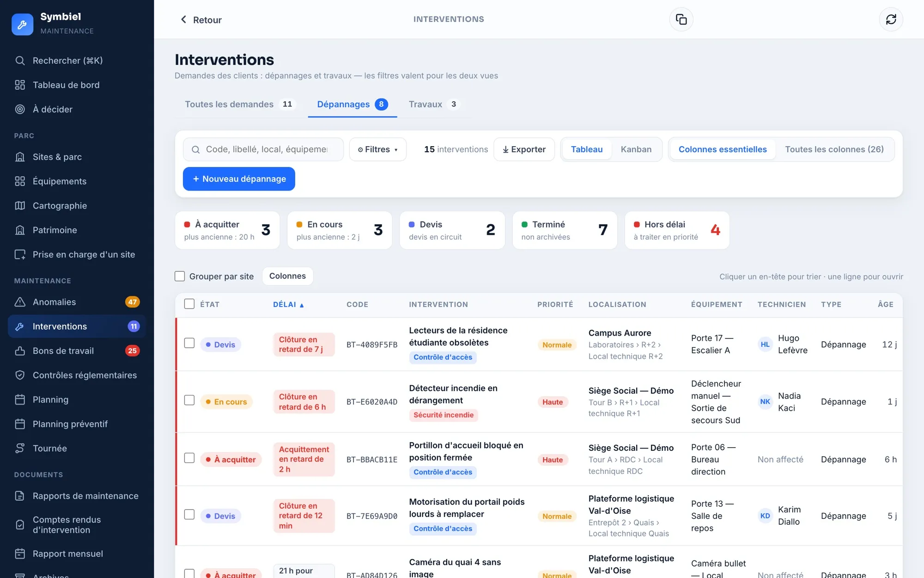Open Tableau de bord from sidebar
The width and height of the screenshot is (924, 578).
tap(77, 85)
